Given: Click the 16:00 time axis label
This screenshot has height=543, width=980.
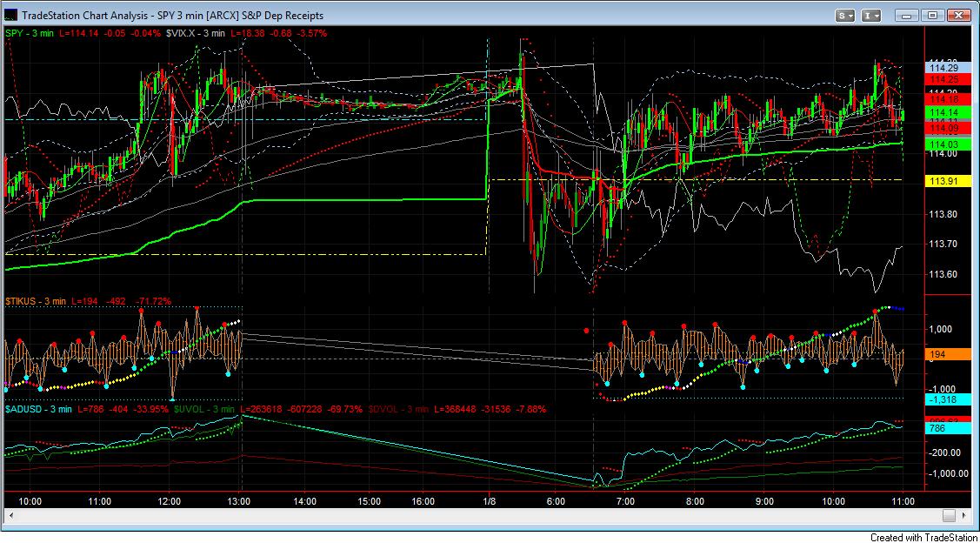Looking at the screenshot, I should click(423, 501).
